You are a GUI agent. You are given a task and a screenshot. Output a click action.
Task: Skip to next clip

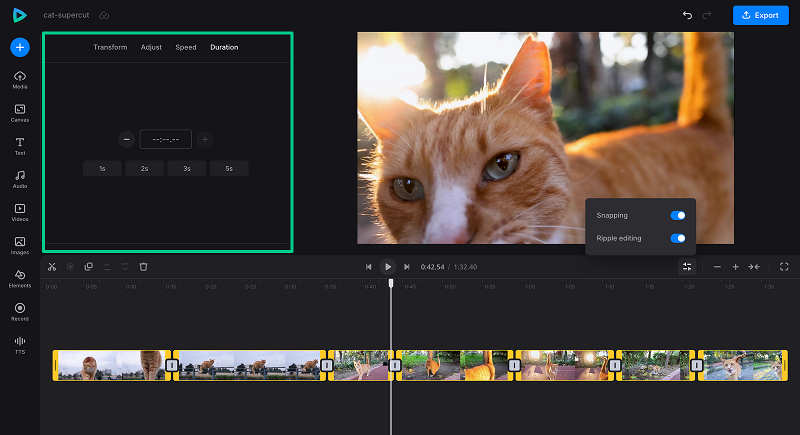tap(407, 267)
